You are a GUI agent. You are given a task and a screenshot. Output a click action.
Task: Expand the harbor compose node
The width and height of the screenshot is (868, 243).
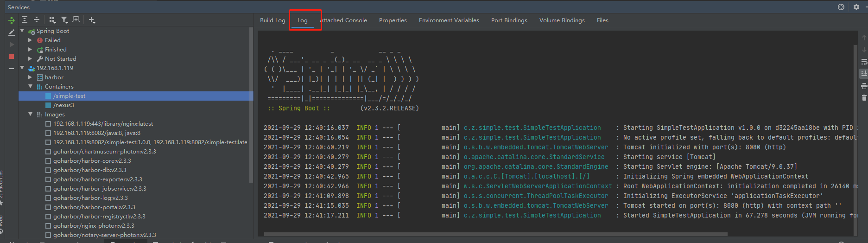[30, 77]
